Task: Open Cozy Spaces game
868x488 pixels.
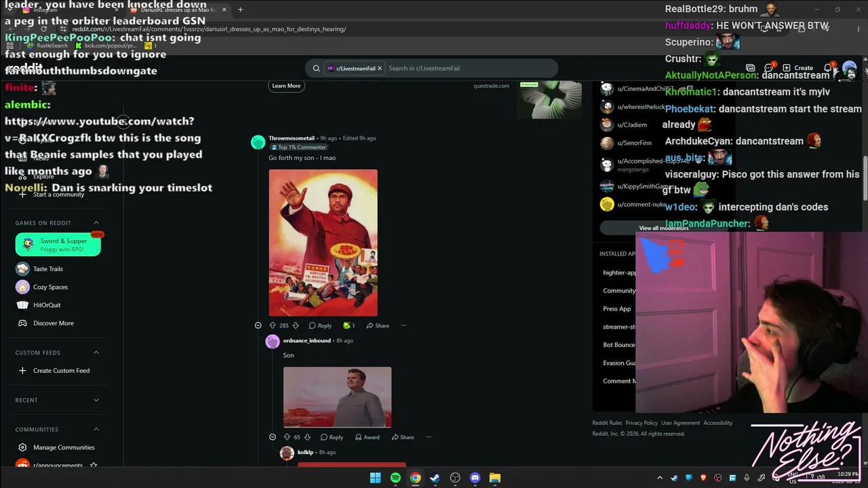Action: coord(50,287)
